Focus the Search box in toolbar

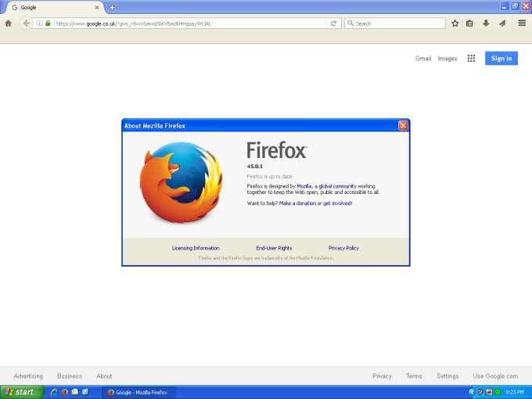pos(395,23)
